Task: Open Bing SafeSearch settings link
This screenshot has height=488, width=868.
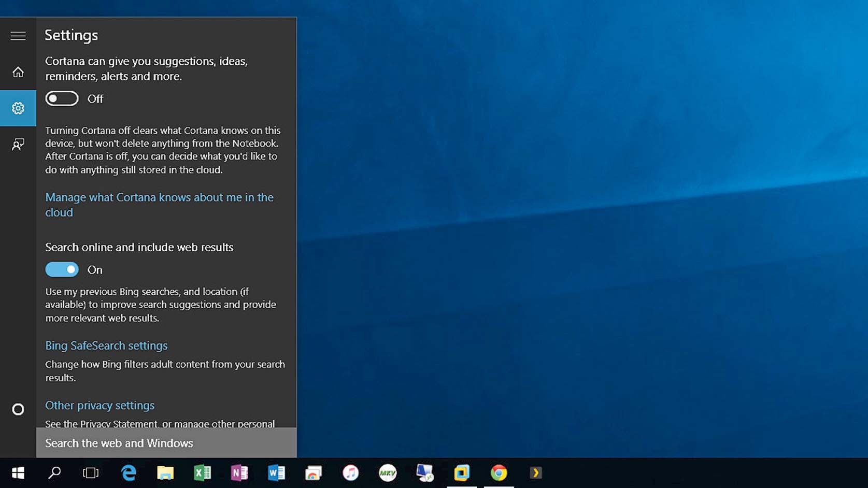Action: [x=106, y=346]
